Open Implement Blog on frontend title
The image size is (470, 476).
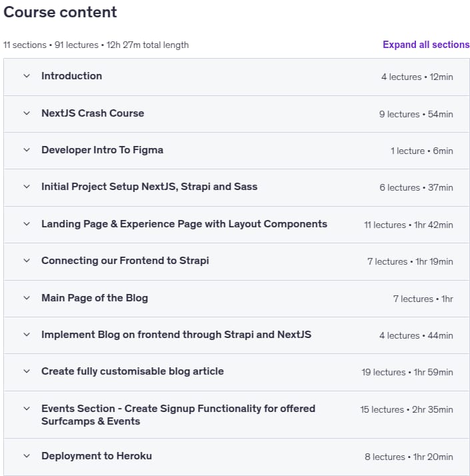click(177, 335)
